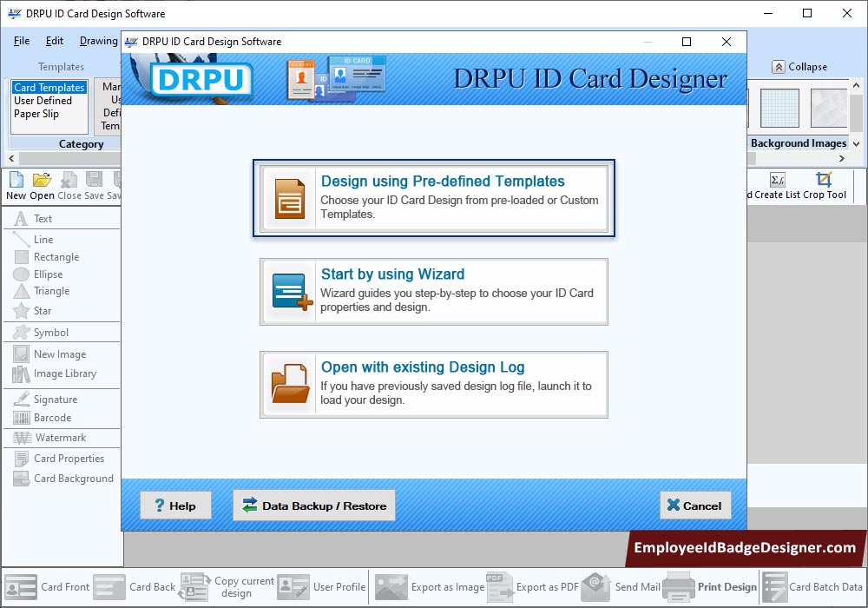Viewport: 868px width, 608px height.
Task: Insert a Barcode element
Action: pyautogui.click(x=43, y=418)
